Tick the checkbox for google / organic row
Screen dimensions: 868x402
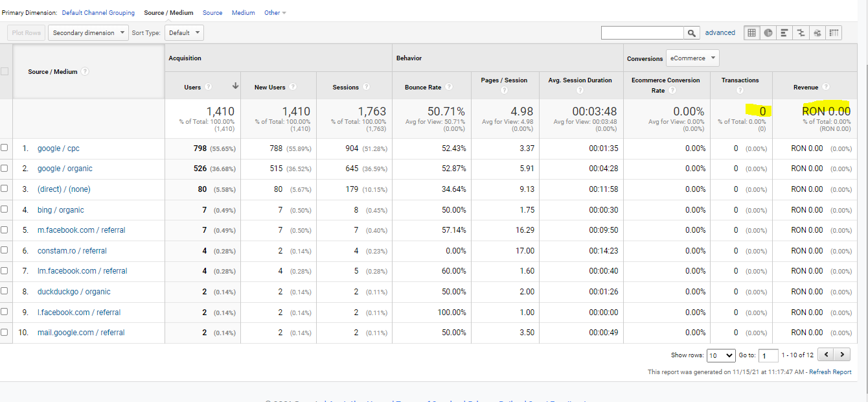coord(5,168)
